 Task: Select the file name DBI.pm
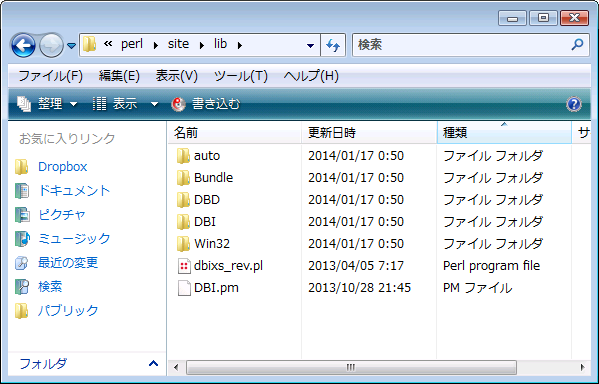[216, 288]
